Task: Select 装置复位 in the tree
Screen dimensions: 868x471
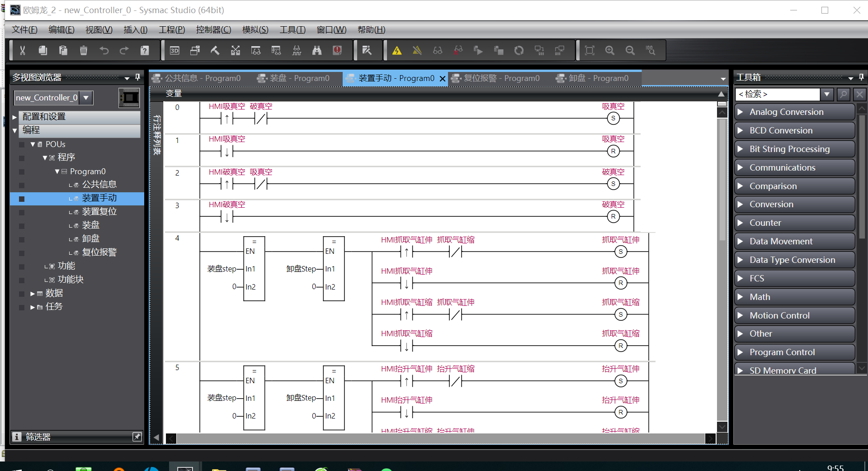Action: (99, 212)
